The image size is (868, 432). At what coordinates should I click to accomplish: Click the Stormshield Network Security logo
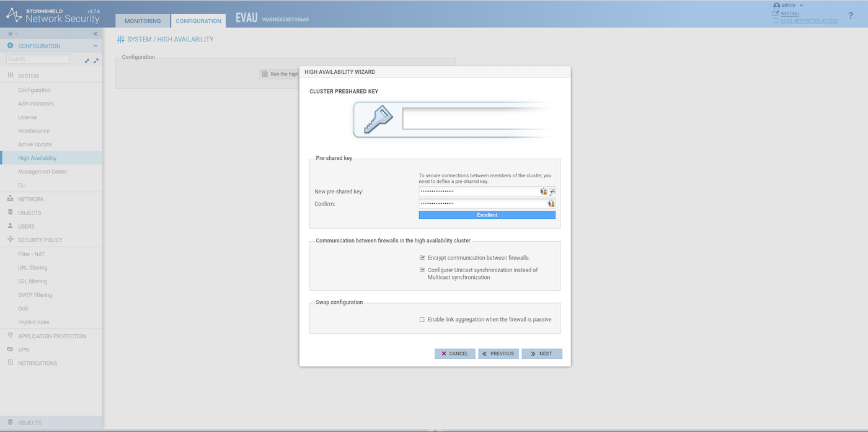tap(53, 15)
